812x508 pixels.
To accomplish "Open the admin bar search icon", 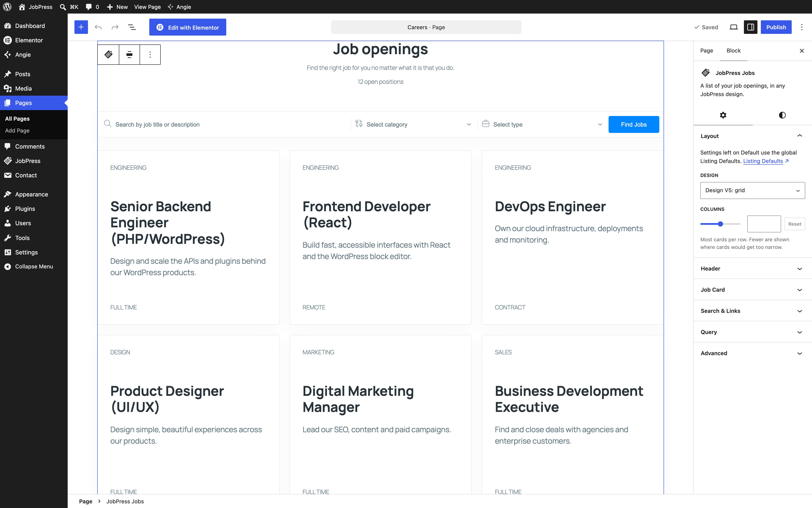I will click(63, 7).
